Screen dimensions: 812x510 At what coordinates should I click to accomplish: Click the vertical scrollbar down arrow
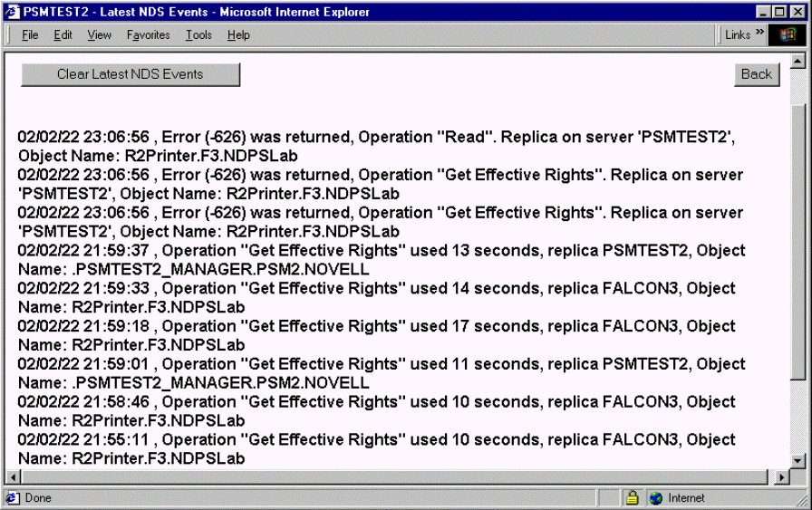(797, 460)
